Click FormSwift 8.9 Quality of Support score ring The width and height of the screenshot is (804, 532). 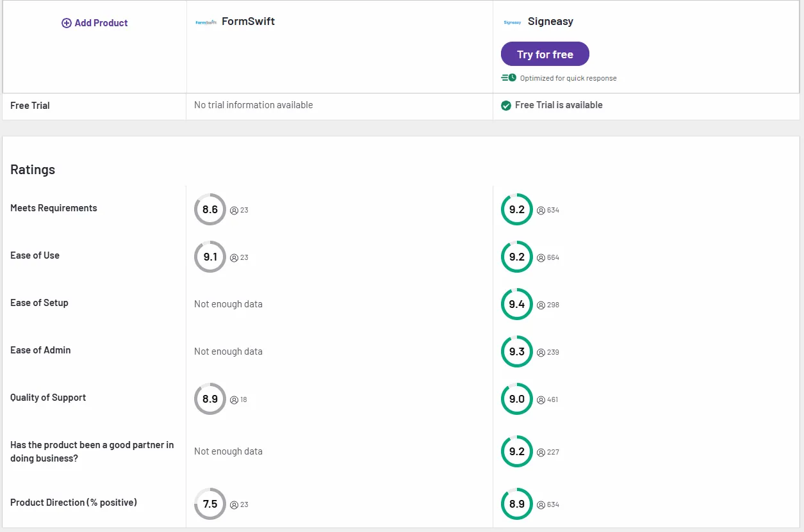[x=210, y=399]
